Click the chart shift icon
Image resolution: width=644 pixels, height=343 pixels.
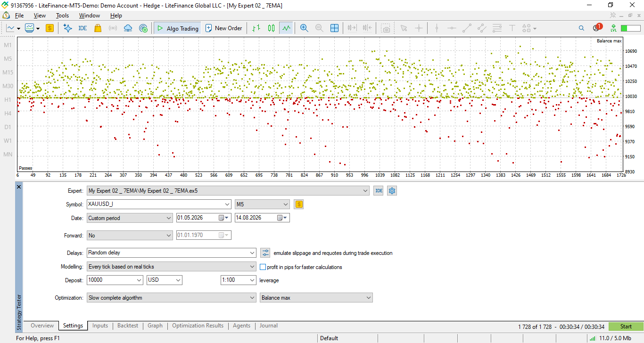tap(368, 28)
